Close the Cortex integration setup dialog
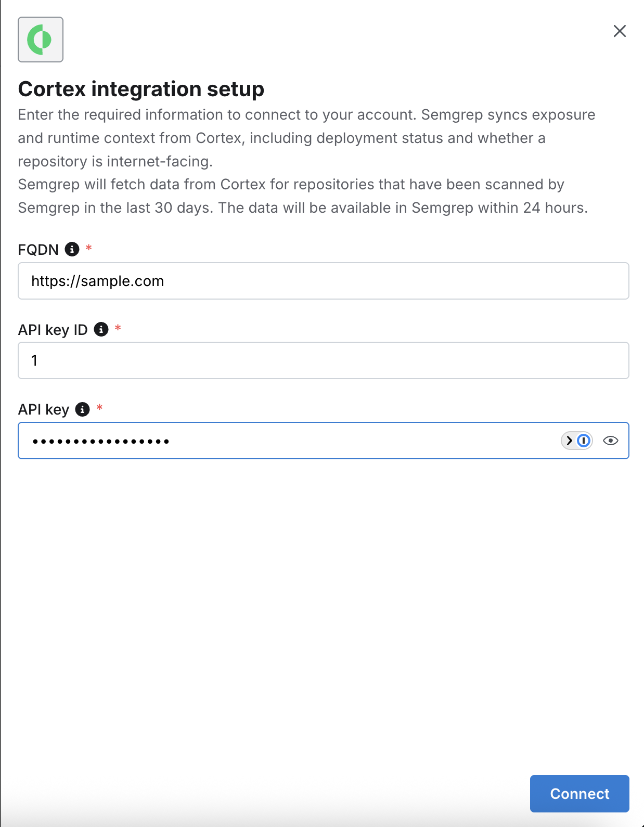The width and height of the screenshot is (644, 827). point(620,31)
